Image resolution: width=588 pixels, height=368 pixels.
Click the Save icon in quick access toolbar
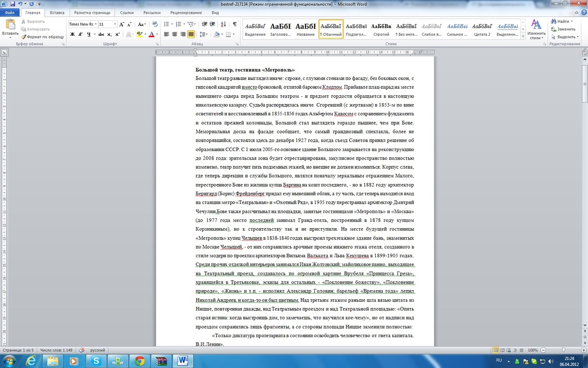(x=12, y=3)
